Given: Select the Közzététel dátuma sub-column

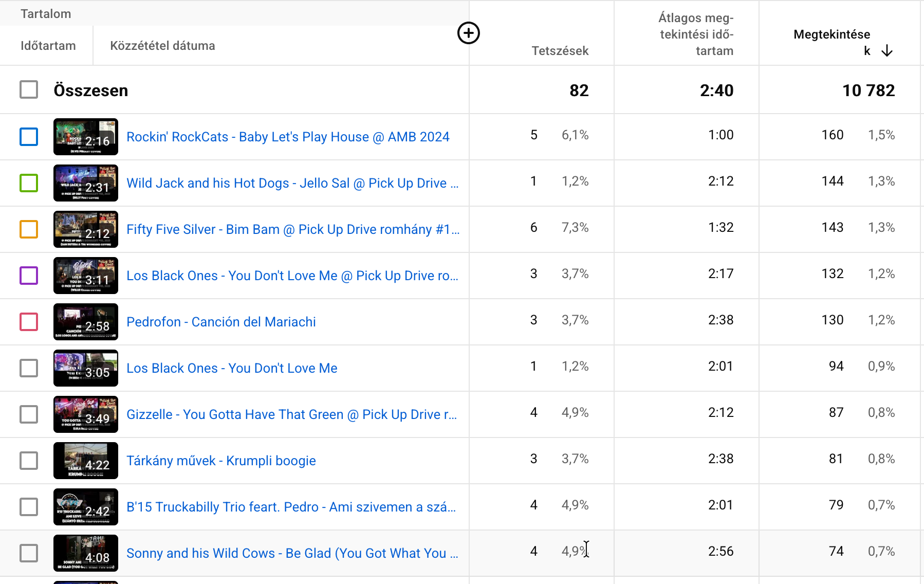Looking at the screenshot, I should pyautogui.click(x=162, y=46).
